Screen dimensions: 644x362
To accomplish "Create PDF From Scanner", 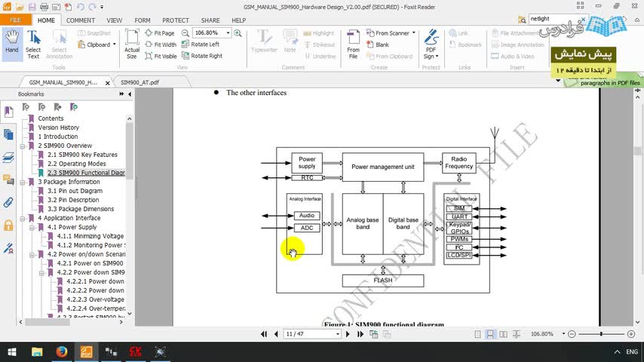I will pos(391,33).
